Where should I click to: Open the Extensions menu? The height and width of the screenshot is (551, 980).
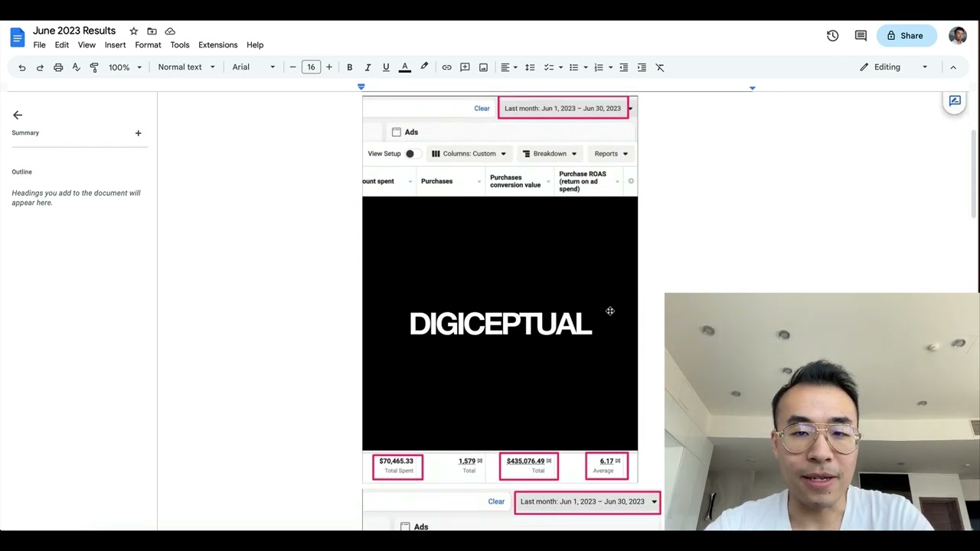click(218, 45)
